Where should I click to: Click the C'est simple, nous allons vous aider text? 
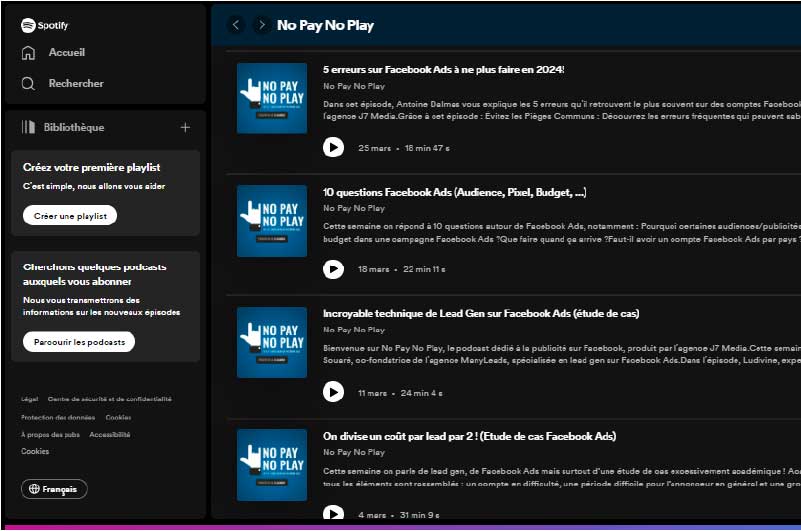point(94,187)
